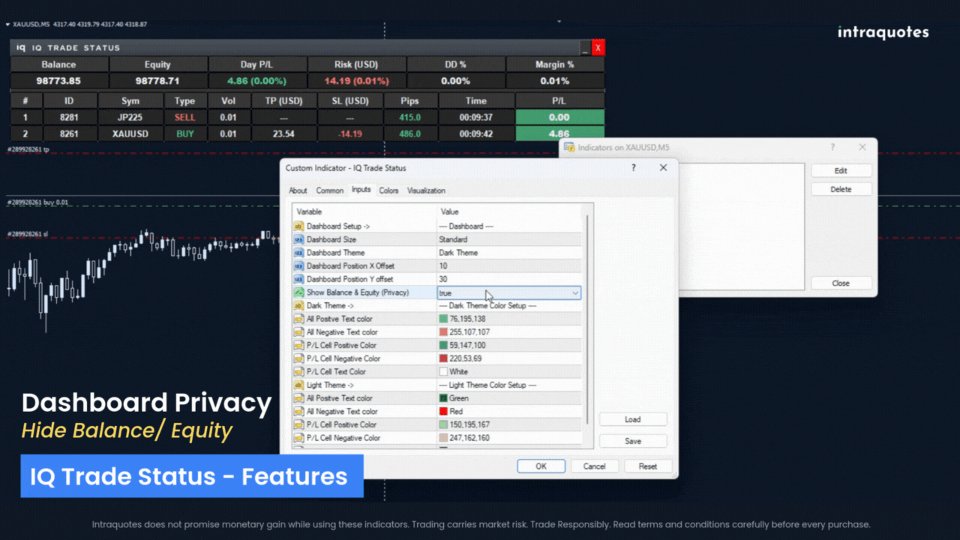960x540 pixels.
Task: Pick the 76,195,138 color swatch
Action: click(443, 319)
